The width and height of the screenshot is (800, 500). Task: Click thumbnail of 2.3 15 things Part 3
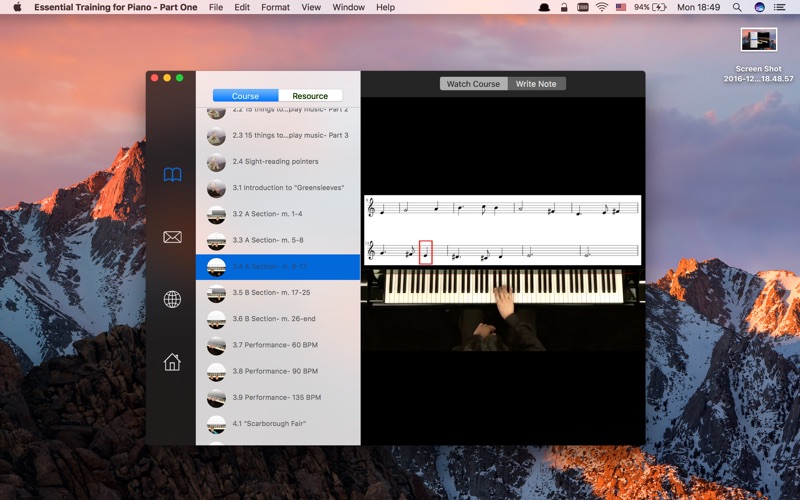point(216,136)
